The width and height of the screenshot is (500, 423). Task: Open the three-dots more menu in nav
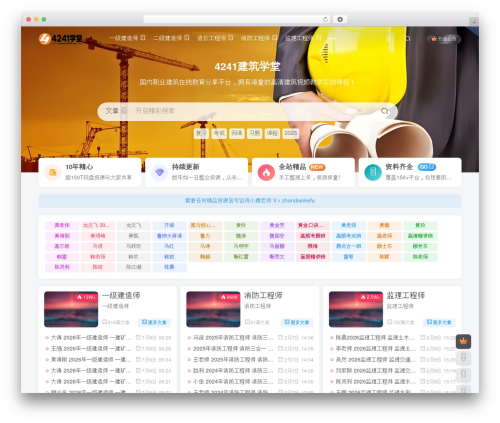coord(332,38)
